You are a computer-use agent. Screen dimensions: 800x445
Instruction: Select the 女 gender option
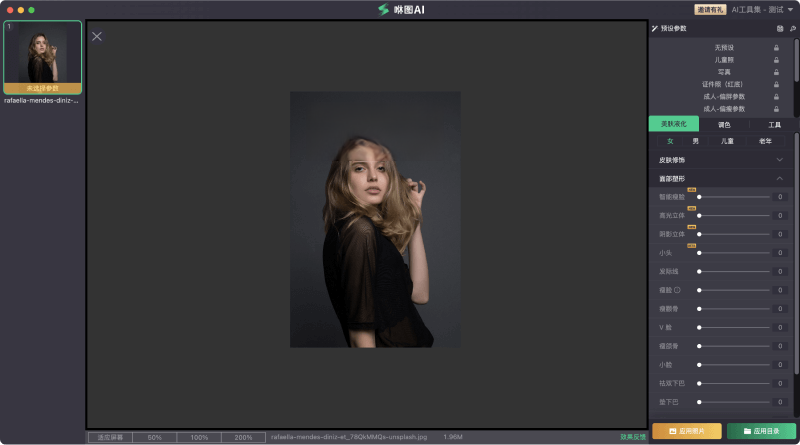(670, 141)
